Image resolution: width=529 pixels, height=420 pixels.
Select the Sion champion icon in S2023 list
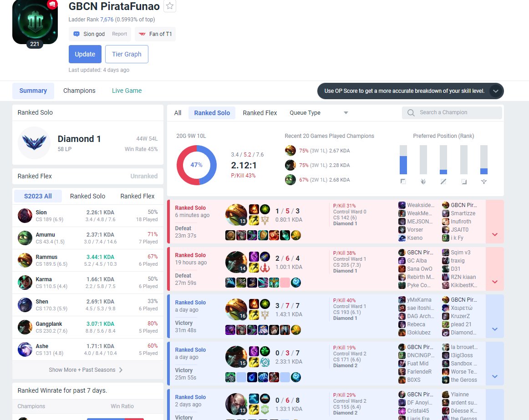[x=25, y=216]
